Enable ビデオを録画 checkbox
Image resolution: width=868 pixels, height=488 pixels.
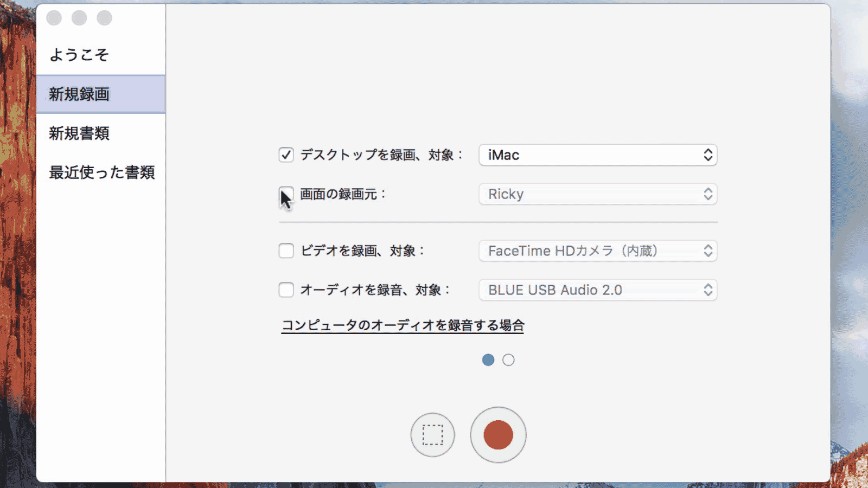pos(286,251)
